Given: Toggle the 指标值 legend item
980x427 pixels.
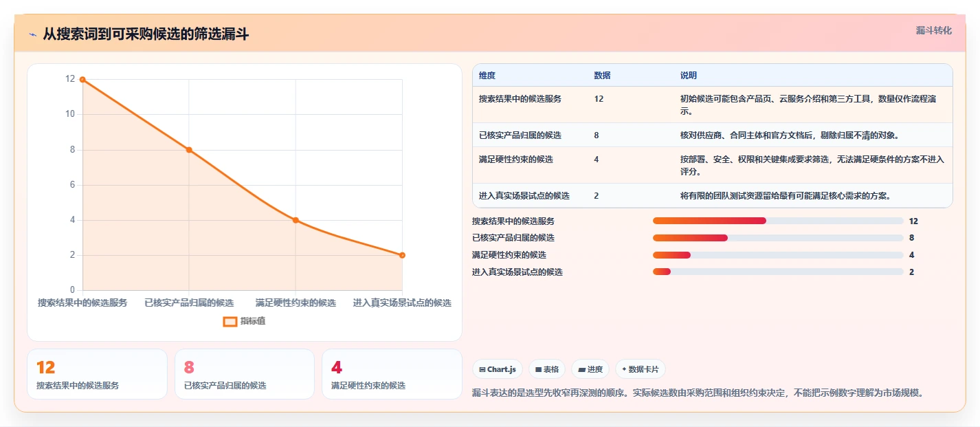Looking at the screenshot, I should tap(244, 321).
